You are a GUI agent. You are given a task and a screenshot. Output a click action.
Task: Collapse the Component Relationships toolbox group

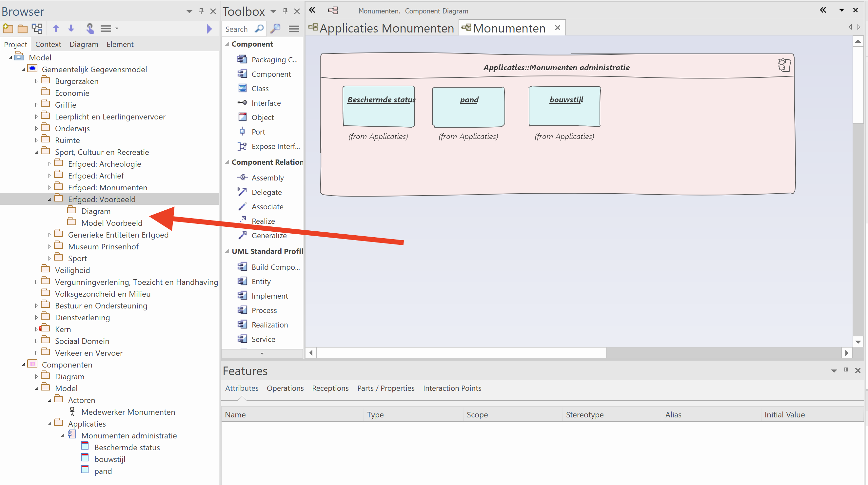click(x=227, y=162)
